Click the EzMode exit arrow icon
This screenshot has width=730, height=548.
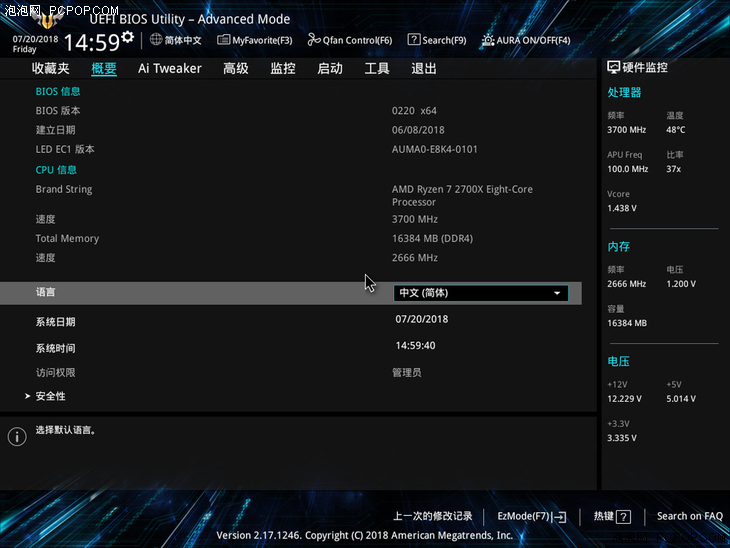tap(560, 516)
